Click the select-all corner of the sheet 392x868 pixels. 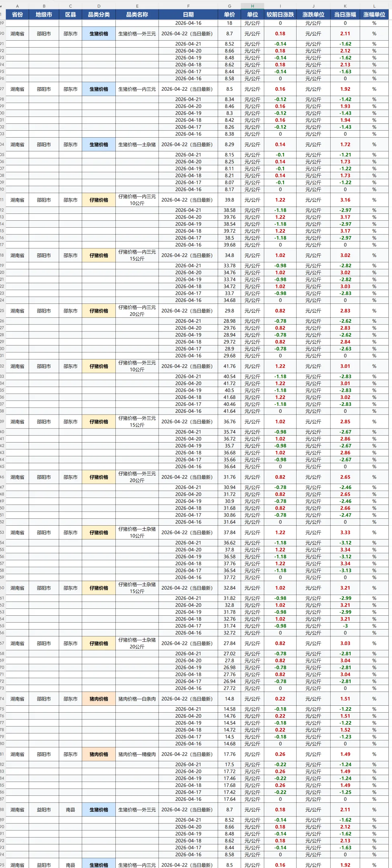pyautogui.click(x=3, y=6)
